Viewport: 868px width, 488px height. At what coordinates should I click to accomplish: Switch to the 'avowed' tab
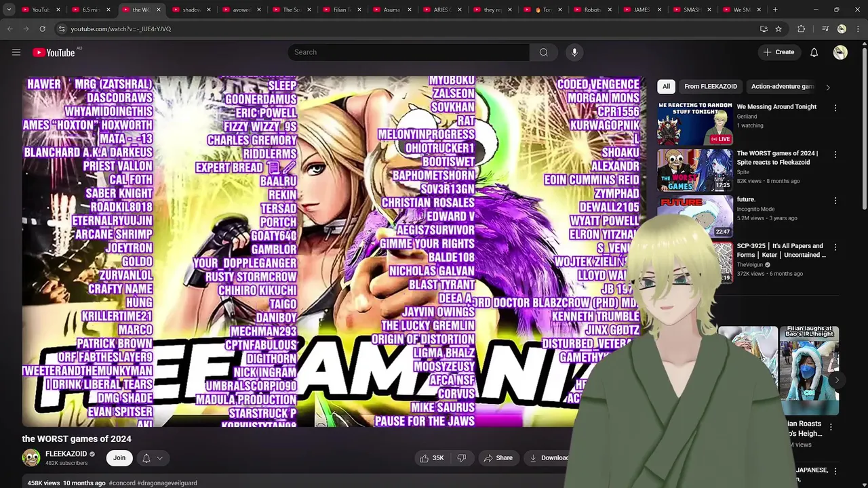(x=241, y=9)
